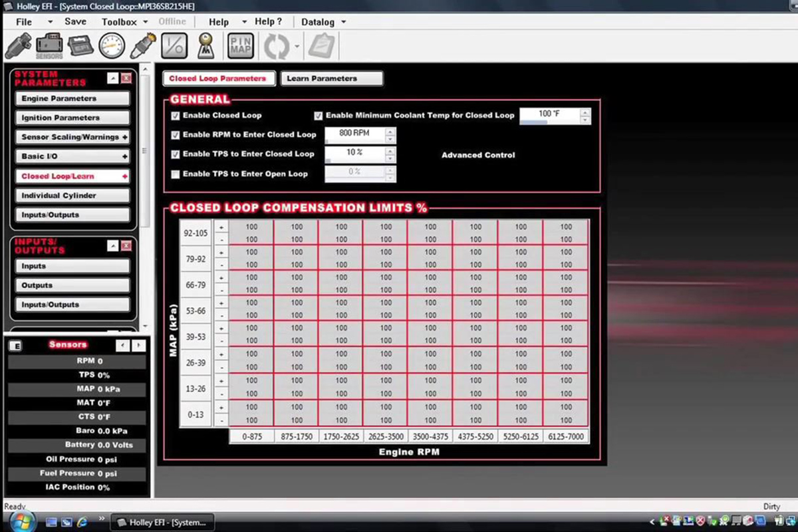Open the Datalog dropdown menu

pyautogui.click(x=323, y=22)
